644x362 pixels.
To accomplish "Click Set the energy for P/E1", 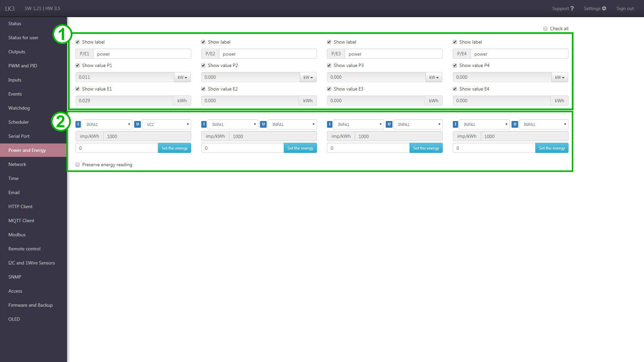I will (174, 148).
